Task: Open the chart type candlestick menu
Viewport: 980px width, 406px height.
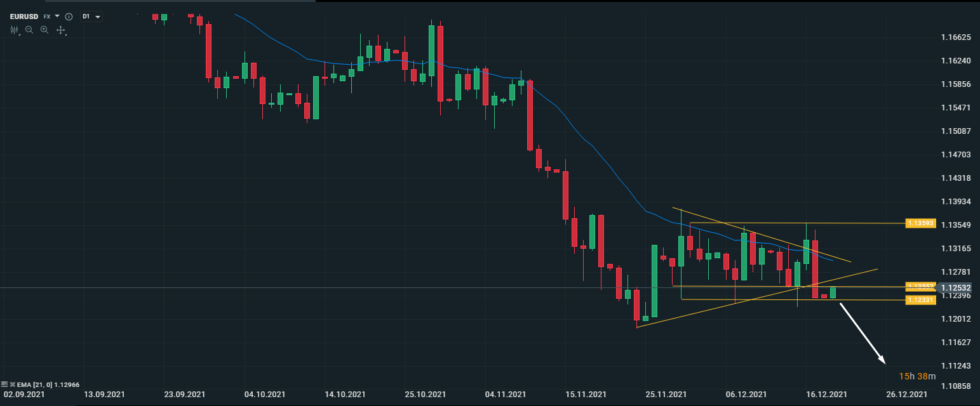Action: [14, 30]
